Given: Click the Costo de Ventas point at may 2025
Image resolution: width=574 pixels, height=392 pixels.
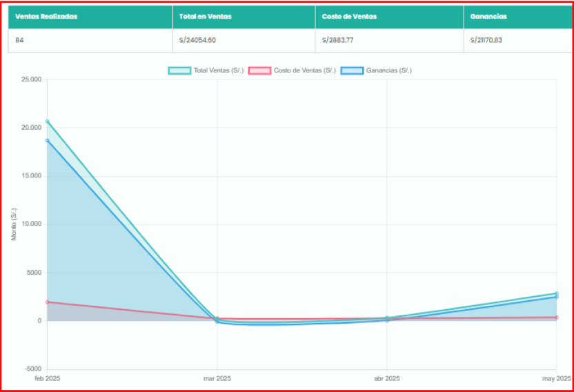Looking at the screenshot, I should pyautogui.click(x=556, y=317).
